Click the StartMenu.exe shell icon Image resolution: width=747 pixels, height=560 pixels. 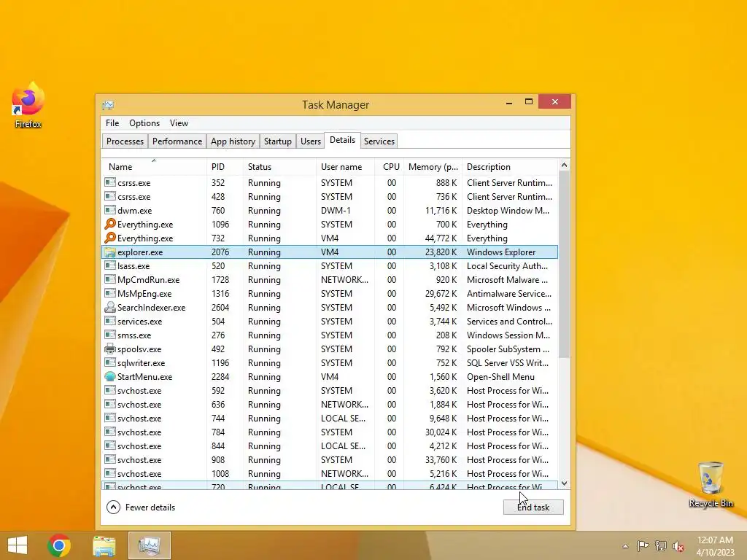110,376
